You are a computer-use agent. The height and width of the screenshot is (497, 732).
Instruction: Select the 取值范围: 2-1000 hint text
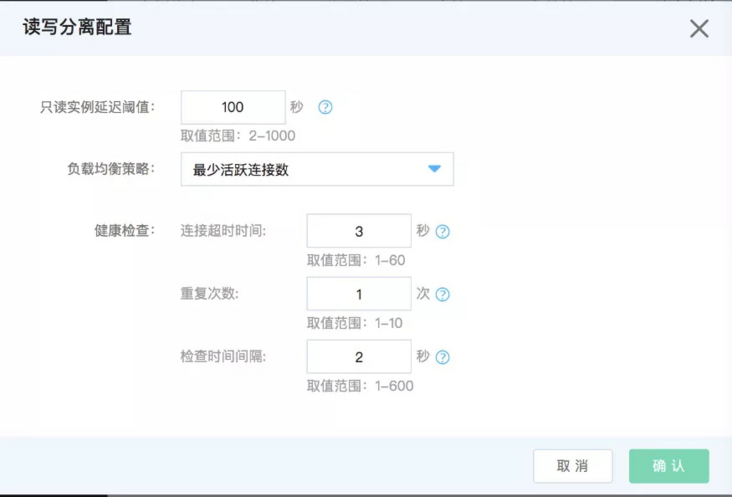click(238, 136)
